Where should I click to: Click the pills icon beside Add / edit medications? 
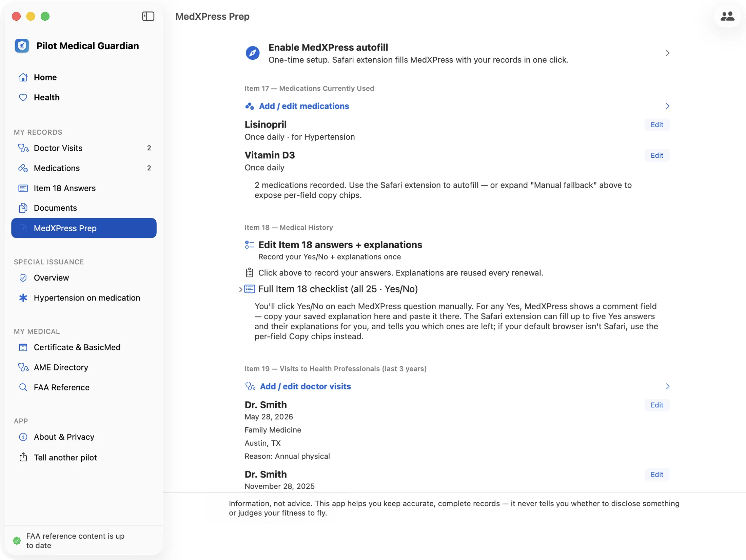point(250,107)
